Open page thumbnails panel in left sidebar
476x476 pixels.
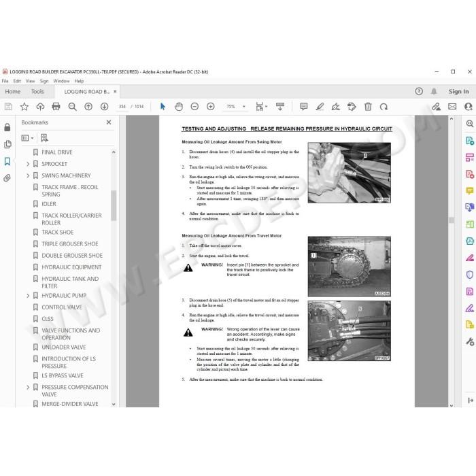point(7,144)
